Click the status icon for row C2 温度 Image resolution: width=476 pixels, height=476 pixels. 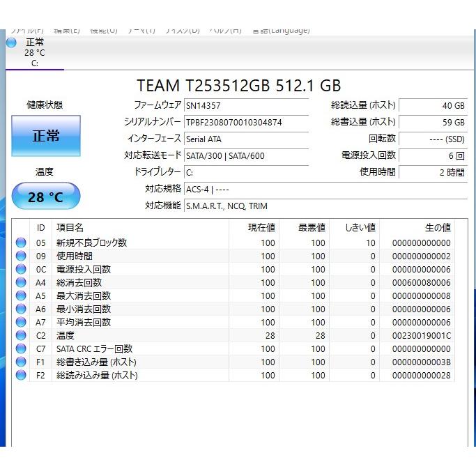coord(21,335)
